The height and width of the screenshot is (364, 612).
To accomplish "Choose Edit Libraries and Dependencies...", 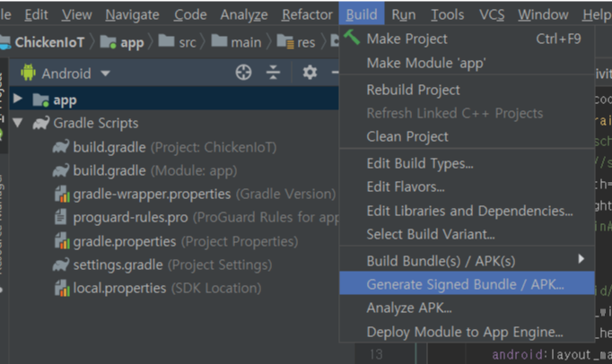I will 467,211.
